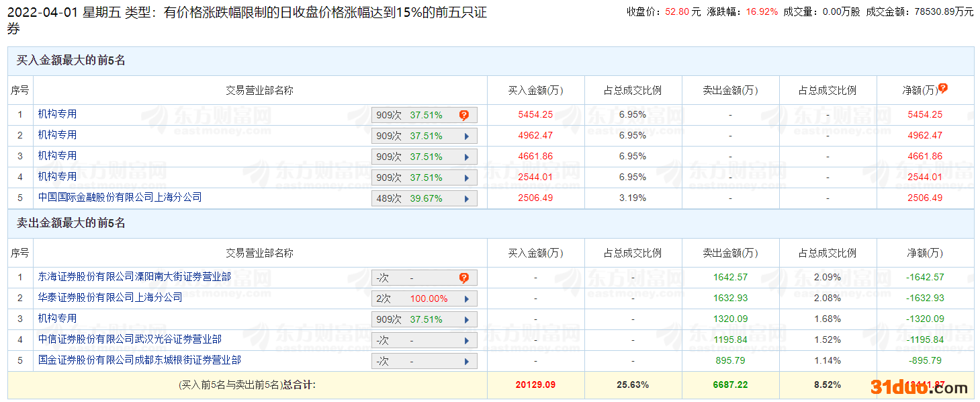The image size is (980, 402).
Task: Click question mark icon in 东海证券 row
Action: pos(463,278)
